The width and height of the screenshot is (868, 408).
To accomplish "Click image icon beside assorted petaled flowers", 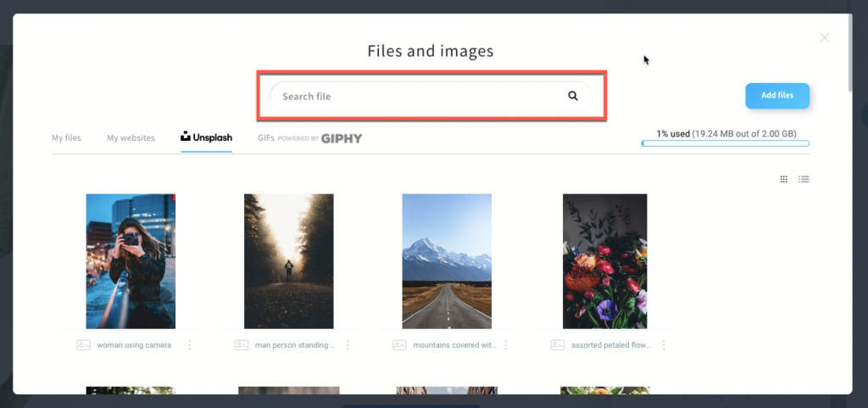I will point(558,345).
